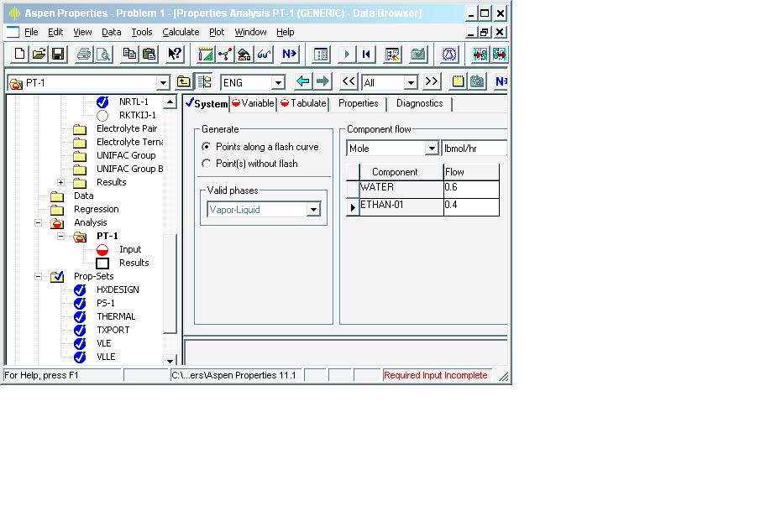Switch to the Properties tab
The image size is (776, 532).
[359, 103]
